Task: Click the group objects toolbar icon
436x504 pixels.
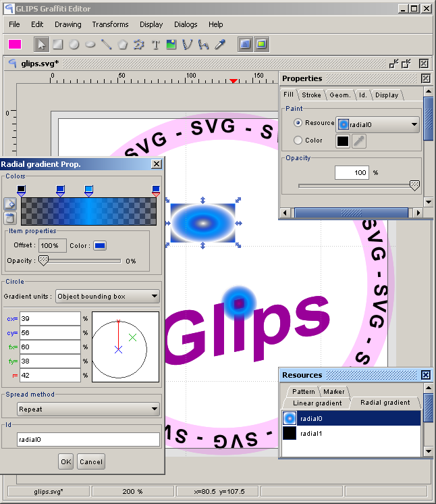Action: 245,45
